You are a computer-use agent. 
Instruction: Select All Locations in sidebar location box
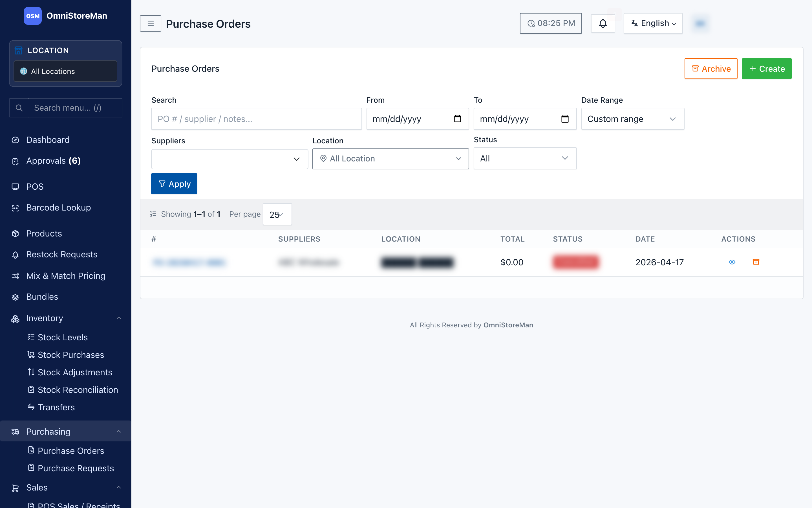click(65, 71)
